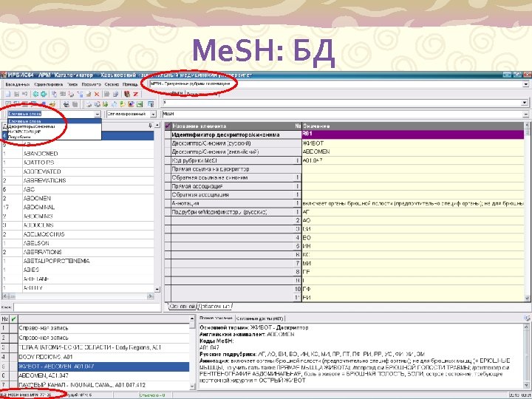Click the printer icon in second toolbar row

coord(89,104)
